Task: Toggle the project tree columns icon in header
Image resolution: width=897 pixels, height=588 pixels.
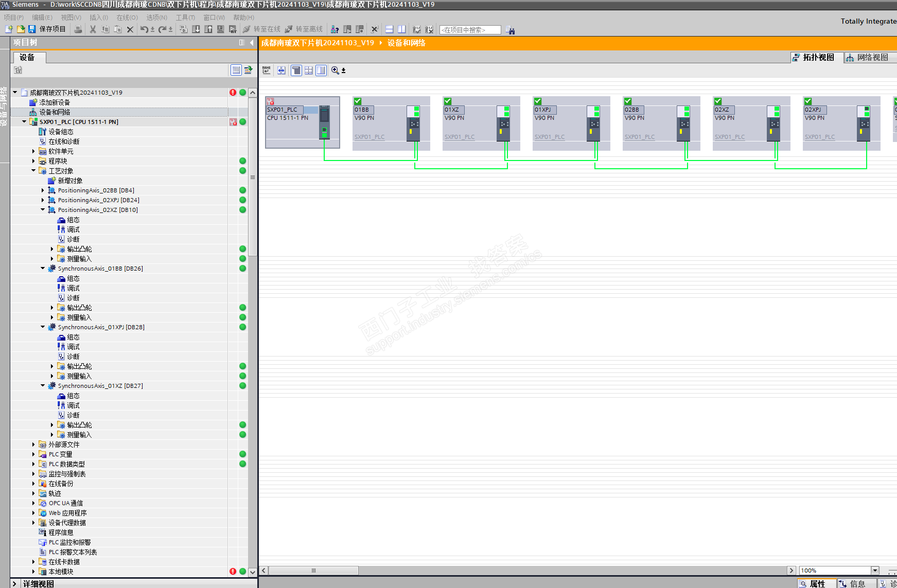Action: click(241, 43)
